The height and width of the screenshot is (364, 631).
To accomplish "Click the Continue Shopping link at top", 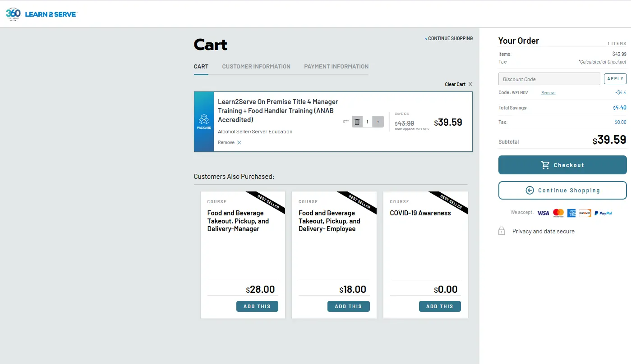I will [449, 39].
